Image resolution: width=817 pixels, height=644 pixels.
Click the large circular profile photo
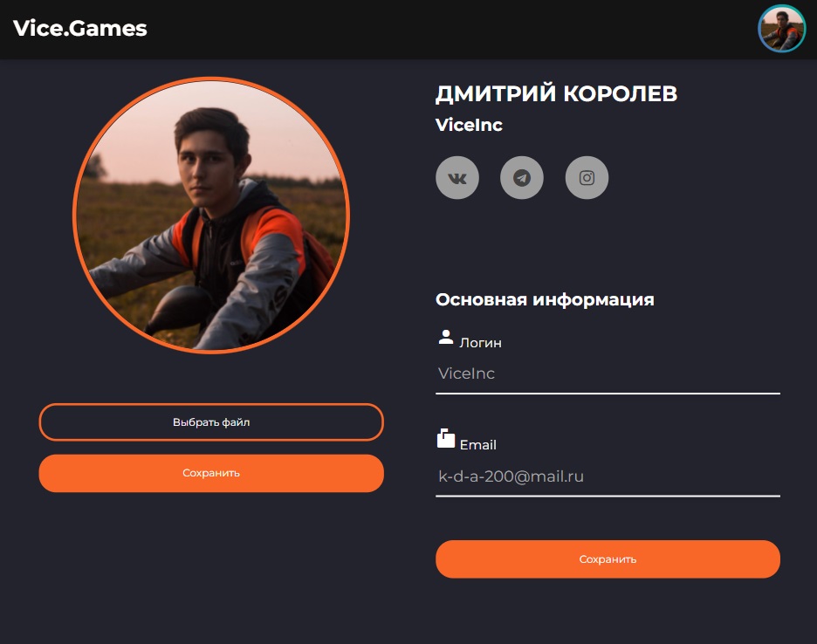coord(211,216)
